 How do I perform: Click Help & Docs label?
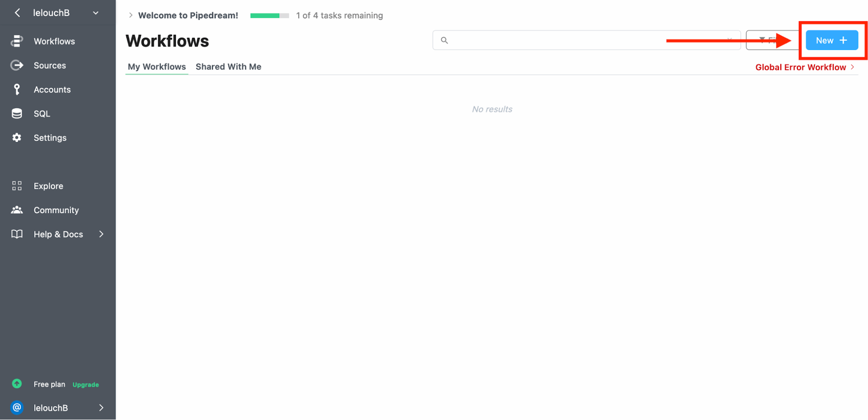tap(58, 234)
